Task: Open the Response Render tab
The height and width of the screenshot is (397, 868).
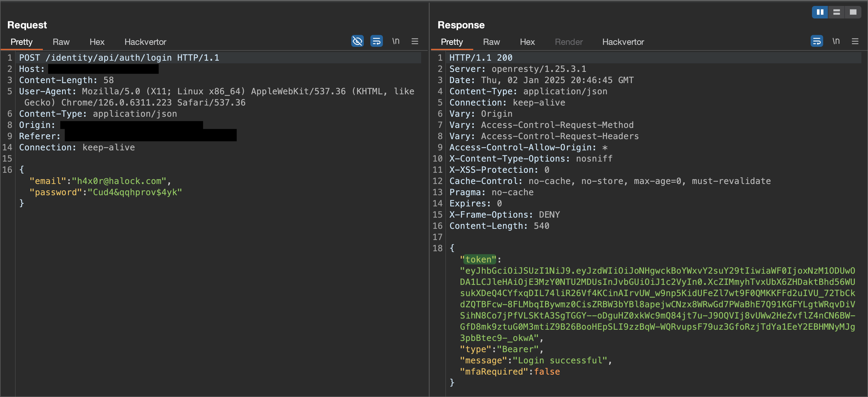Action: (x=568, y=42)
